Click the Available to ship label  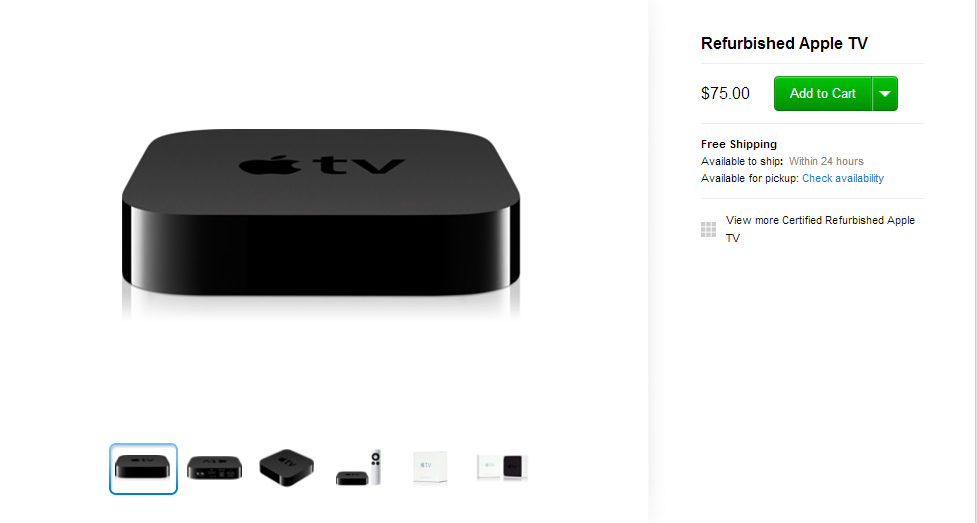[742, 161]
